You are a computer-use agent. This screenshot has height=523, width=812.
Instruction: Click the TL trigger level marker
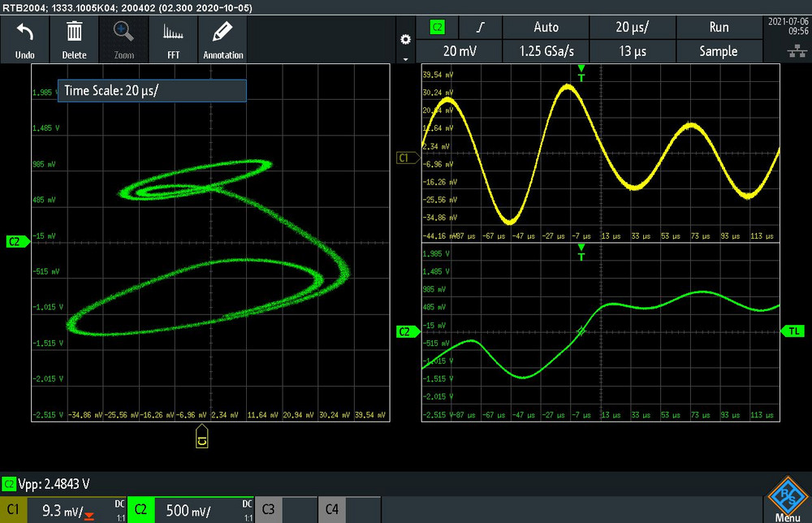point(793,331)
